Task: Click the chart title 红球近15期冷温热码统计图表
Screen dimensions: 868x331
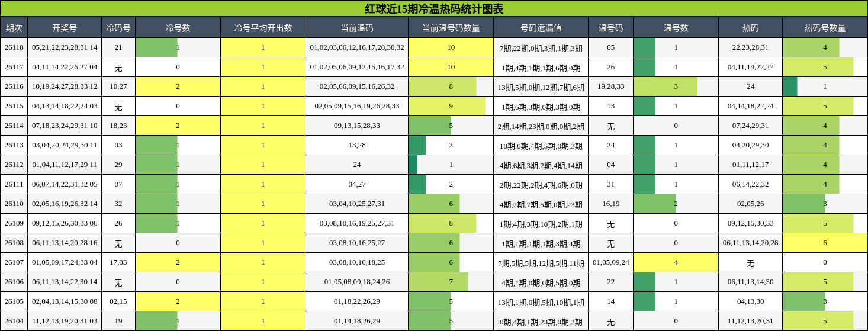Action: pos(434,9)
